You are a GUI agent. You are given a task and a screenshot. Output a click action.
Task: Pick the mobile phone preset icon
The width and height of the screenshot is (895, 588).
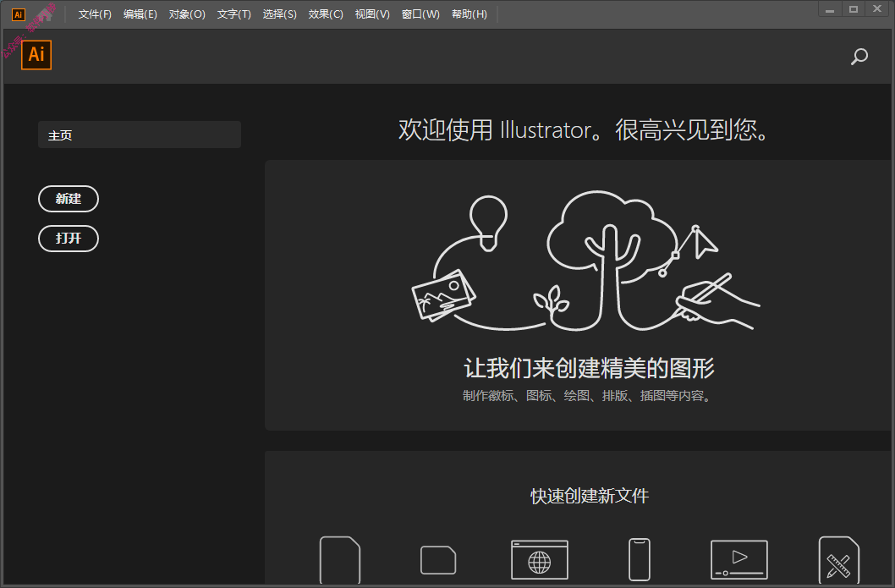coord(640,559)
